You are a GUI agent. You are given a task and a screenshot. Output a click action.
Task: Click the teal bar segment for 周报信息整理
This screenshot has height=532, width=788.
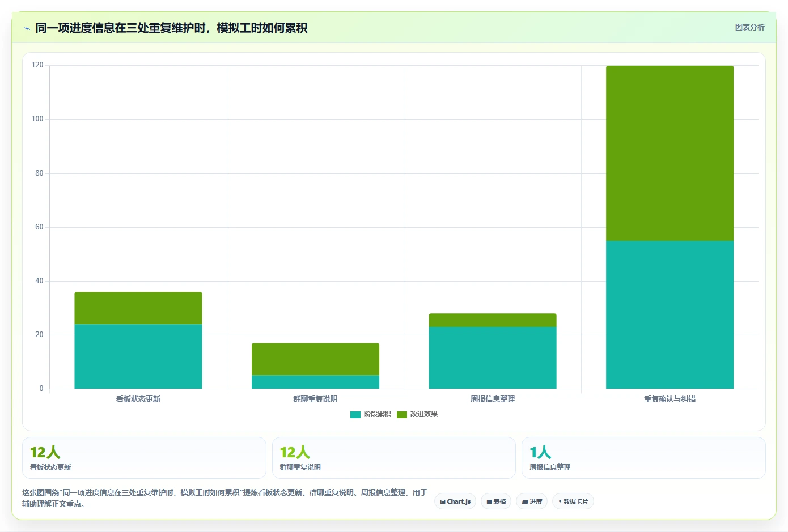click(493, 357)
